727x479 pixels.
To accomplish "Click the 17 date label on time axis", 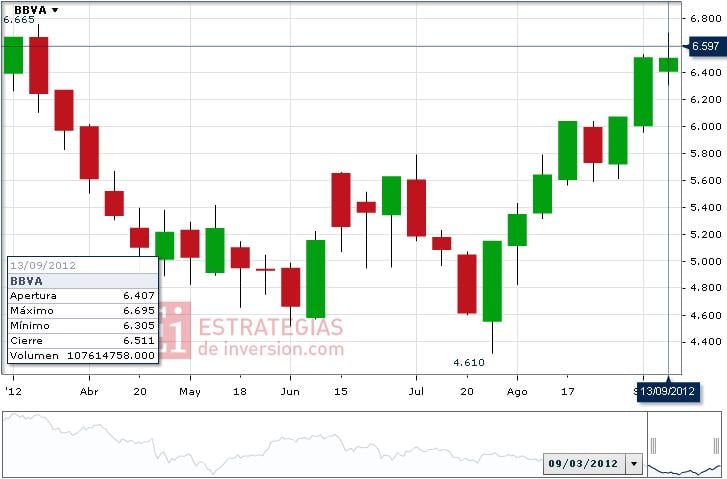I will (x=568, y=391).
